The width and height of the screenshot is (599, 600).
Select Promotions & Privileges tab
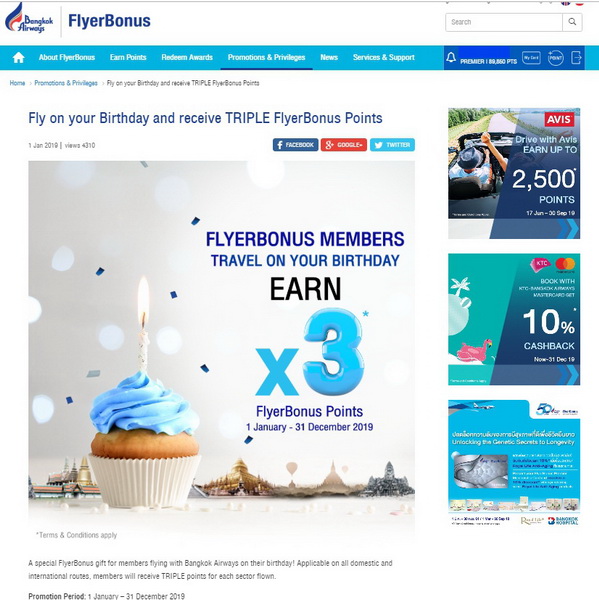(x=266, y=57)
